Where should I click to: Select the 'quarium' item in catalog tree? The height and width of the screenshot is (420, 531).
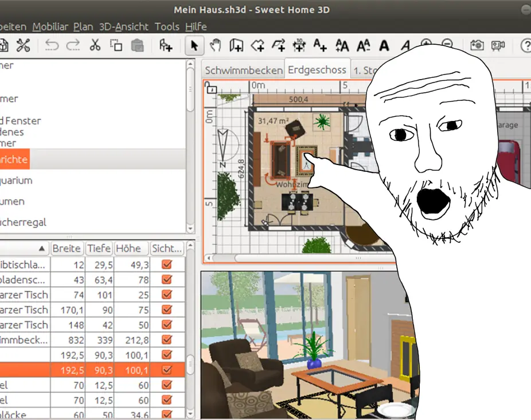click(x=16, y=180)
